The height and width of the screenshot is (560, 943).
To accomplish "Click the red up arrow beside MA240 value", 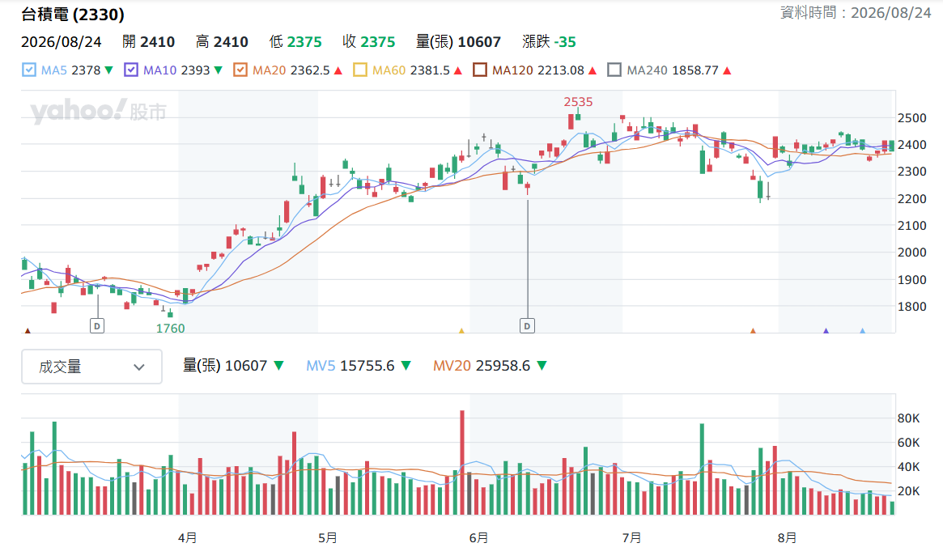I will pos(727,70).
